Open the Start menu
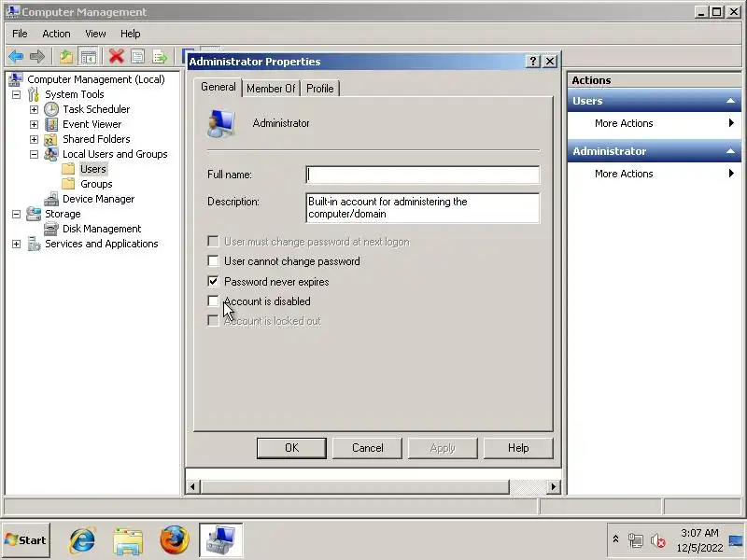747x560 pixels. pyautogui.click(x=26, y=540)
